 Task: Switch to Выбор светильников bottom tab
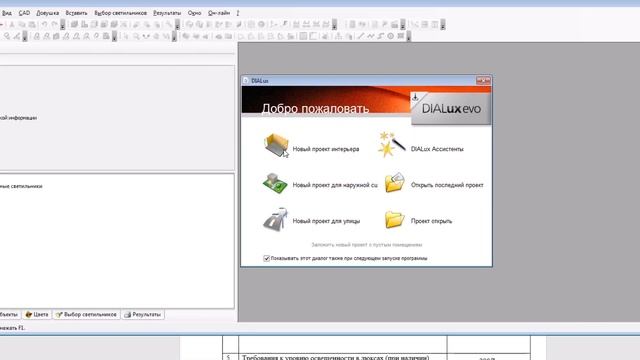87,314
